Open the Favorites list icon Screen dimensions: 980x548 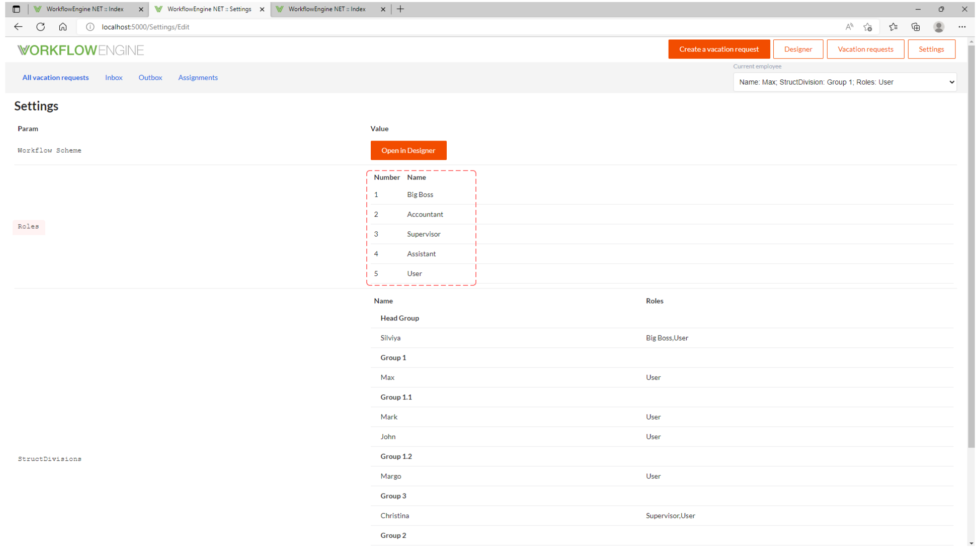893,27
